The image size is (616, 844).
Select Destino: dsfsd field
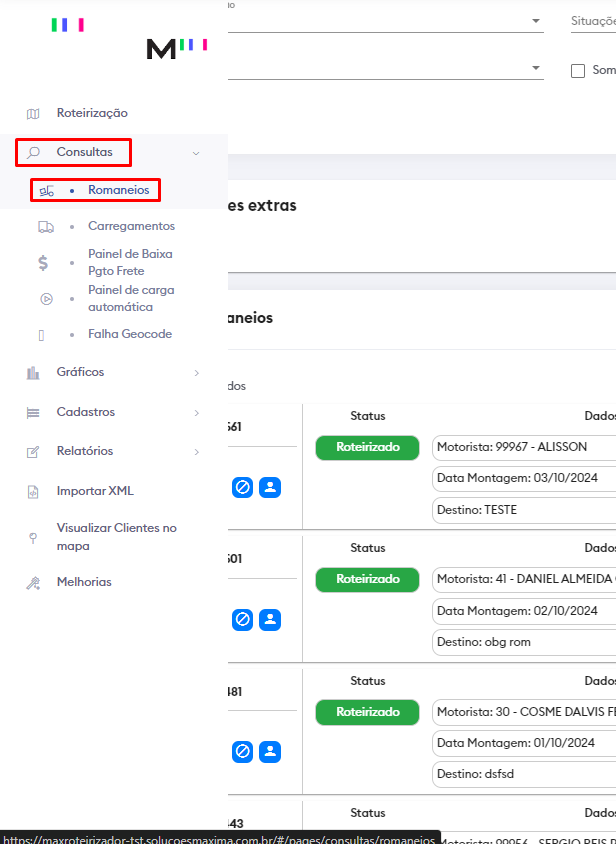pos(524,775)
